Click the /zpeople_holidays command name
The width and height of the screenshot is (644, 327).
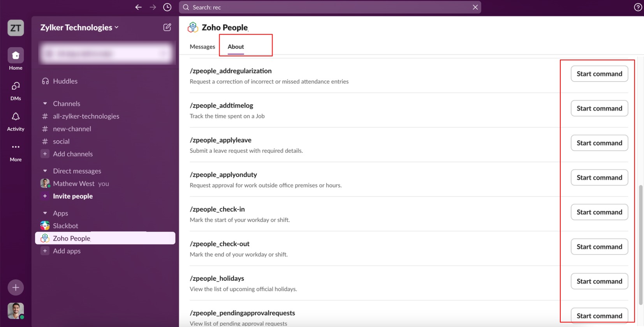pyautogui.click(x=217, y=278)
